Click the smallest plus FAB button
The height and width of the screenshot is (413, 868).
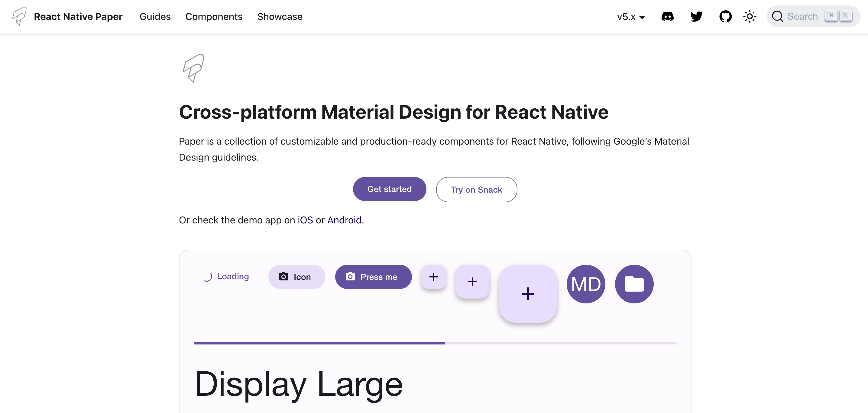(434, 277)
